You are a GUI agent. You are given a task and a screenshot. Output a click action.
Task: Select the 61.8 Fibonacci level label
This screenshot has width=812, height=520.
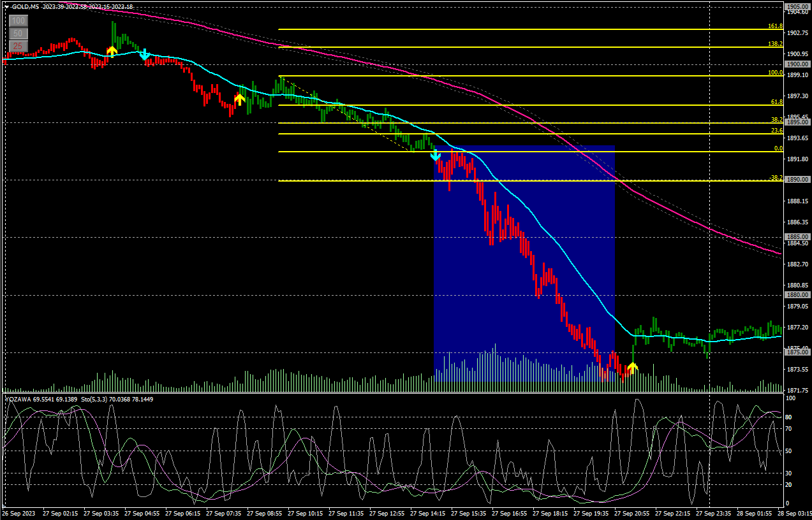(x=776, y=102)
